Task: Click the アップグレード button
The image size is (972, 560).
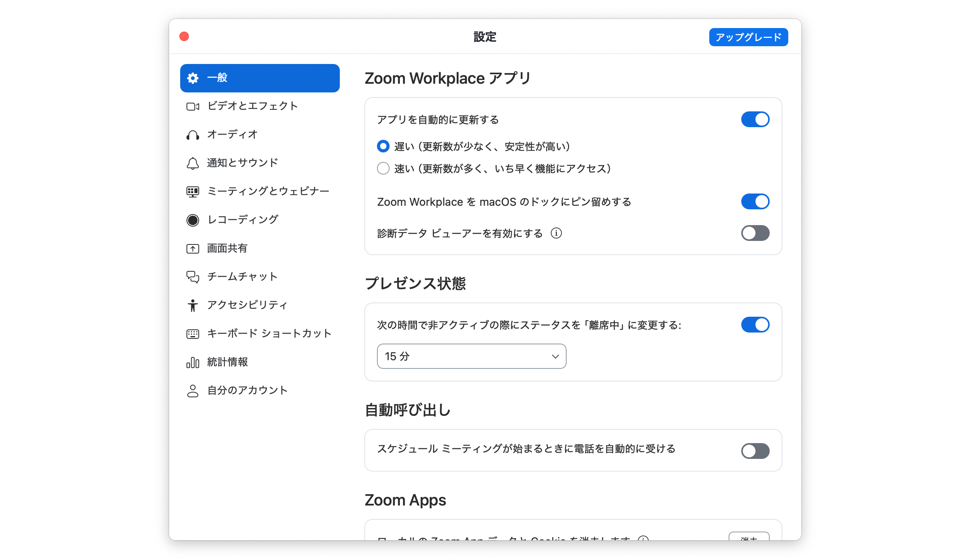Action: coord(748,37)
